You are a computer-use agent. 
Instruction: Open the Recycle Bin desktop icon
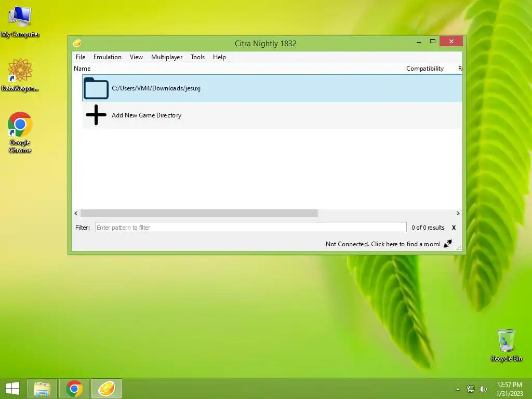pyautogui.click(x=506, y=345)
